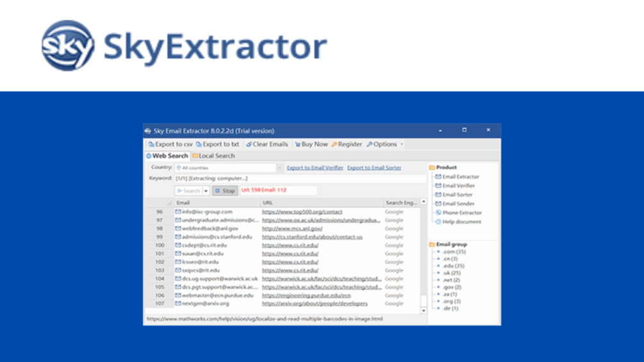The image size is (644, 362).
Task: Click the Export to csv toolbar button
Action: coord(170,144)
